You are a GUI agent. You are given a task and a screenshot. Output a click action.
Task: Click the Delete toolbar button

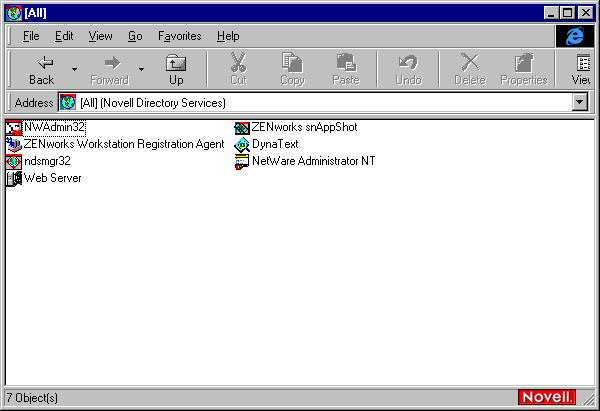(470, 70)
